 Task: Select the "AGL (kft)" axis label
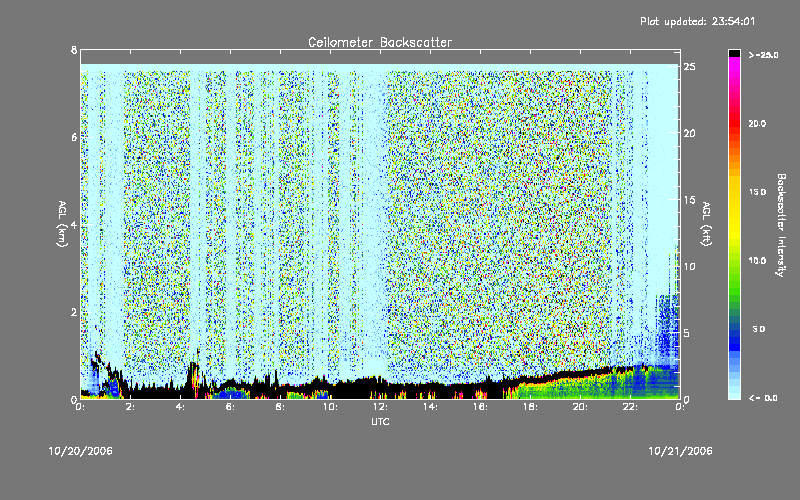click(707, 224)
